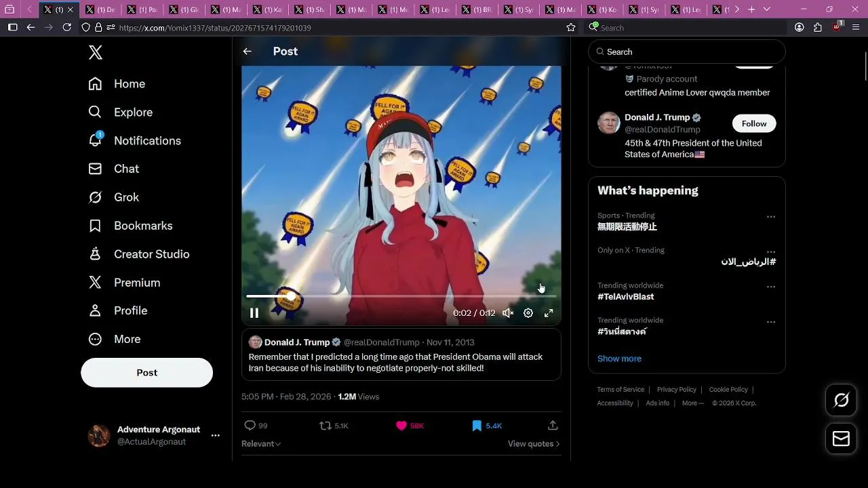Open video playback settings gear
Viewport: 868px width, 488px height.
coord(528,313)
